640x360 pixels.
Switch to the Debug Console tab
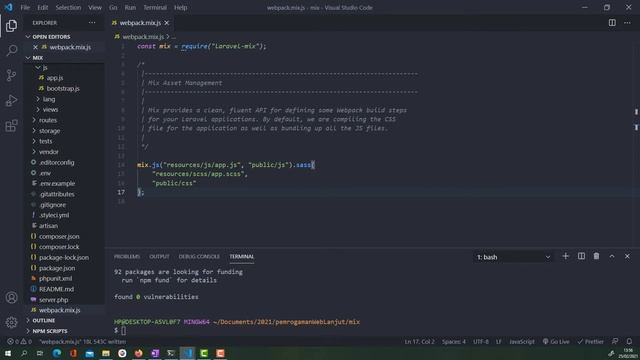click(x=199, y=256)
